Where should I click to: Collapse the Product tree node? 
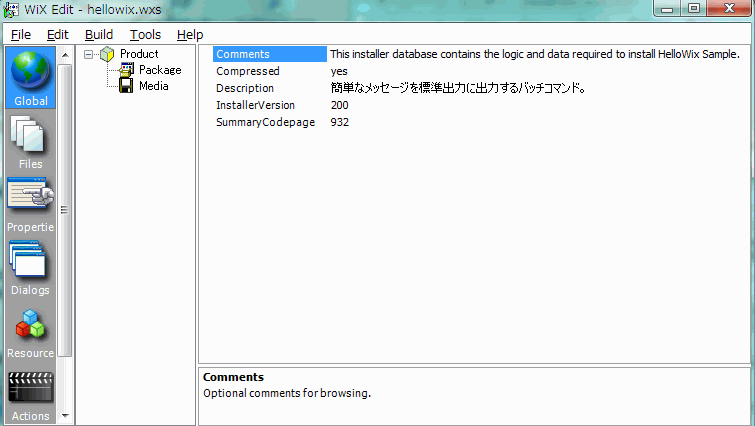click(88, 54)
